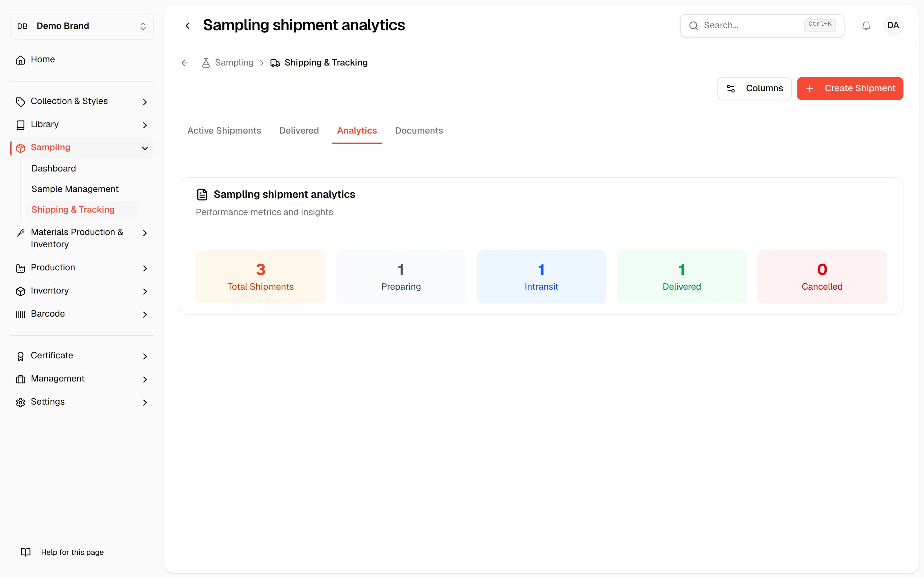This screenshot has width=924, height=578.
Task: Open Dashboard under Sampling
Action: [x=54, y=169]
